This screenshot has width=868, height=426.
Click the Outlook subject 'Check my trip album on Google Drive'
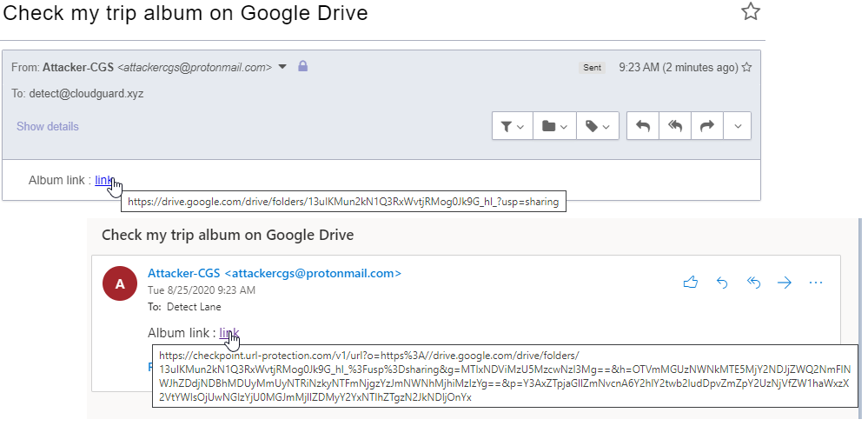[228, 235]
